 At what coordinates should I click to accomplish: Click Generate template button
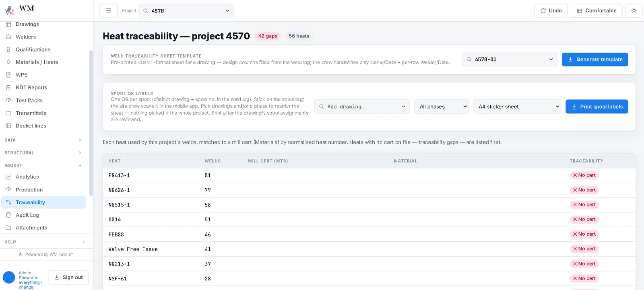[595, 60]
